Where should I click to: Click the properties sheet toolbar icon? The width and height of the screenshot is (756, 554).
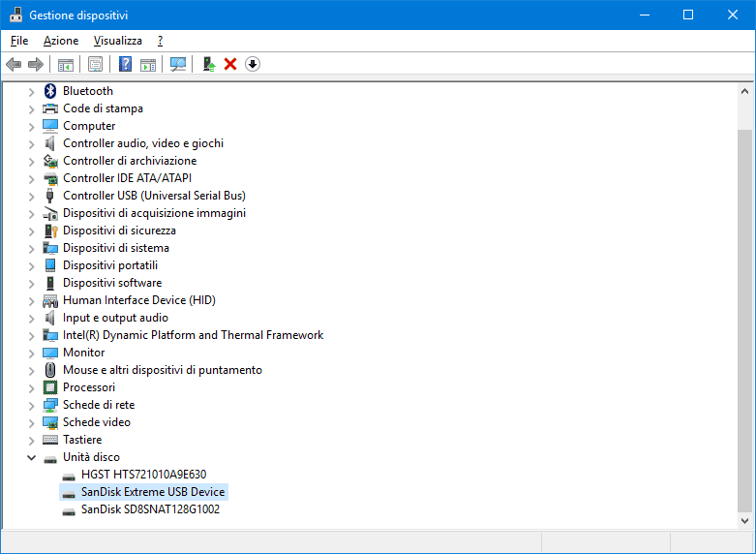tap(95, 64)
